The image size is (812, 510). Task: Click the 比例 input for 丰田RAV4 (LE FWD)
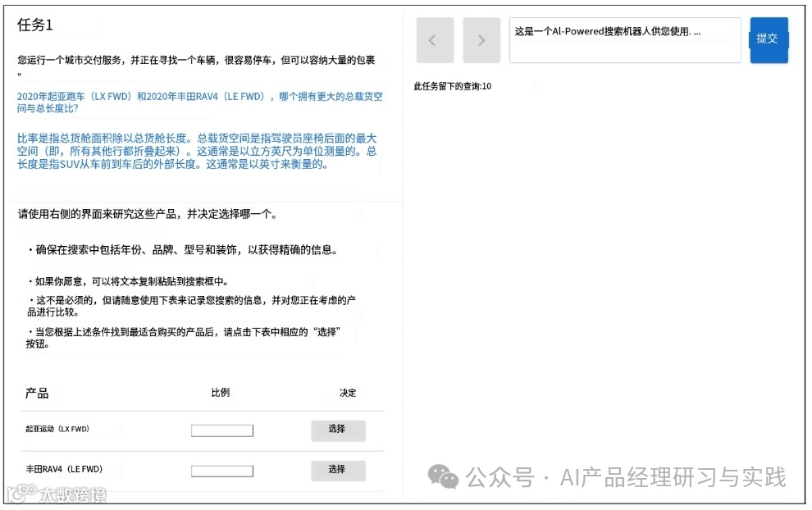pos(222,471)
